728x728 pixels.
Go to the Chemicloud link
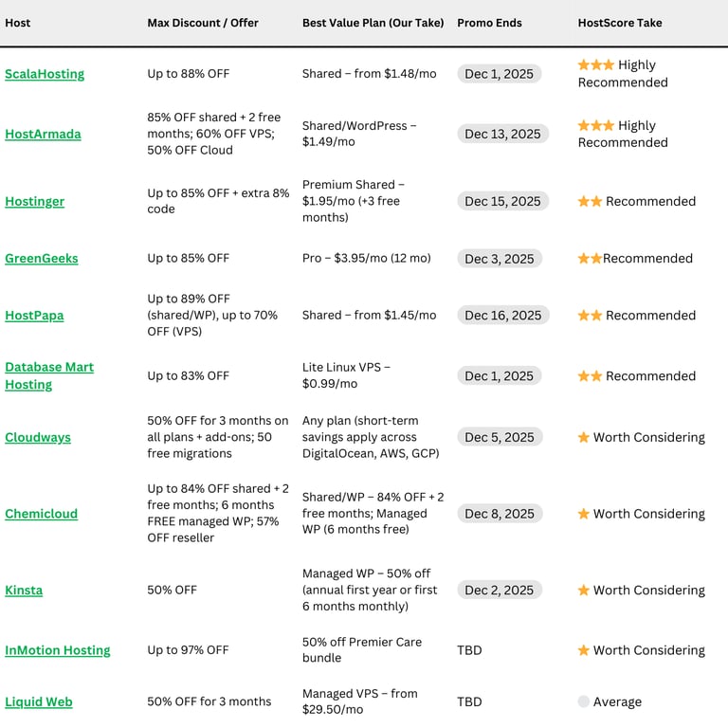click(x=42, y=514)
